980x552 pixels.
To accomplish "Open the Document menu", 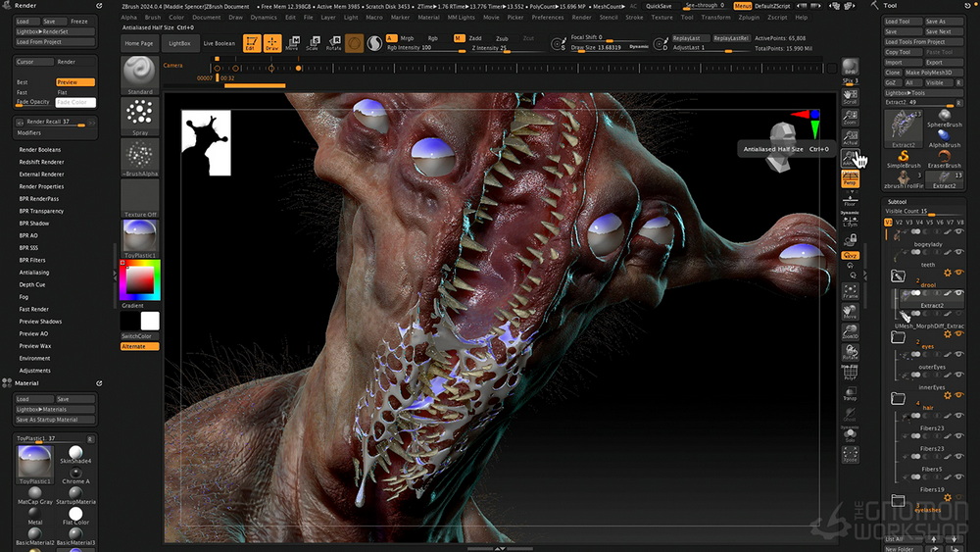I will pyautogui.click(x=206, y=18).
